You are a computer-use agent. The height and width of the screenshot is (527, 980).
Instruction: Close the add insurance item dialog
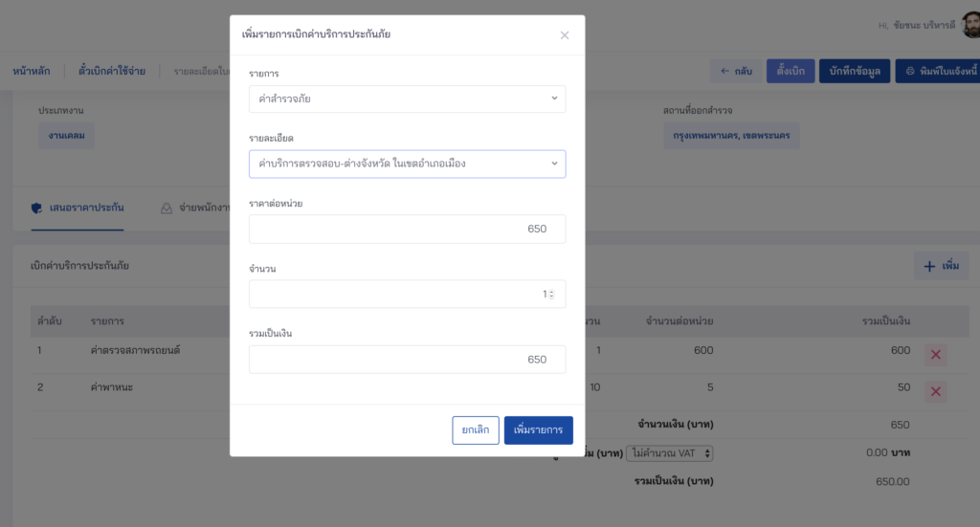pyautogui.click(x=565, y=35)
